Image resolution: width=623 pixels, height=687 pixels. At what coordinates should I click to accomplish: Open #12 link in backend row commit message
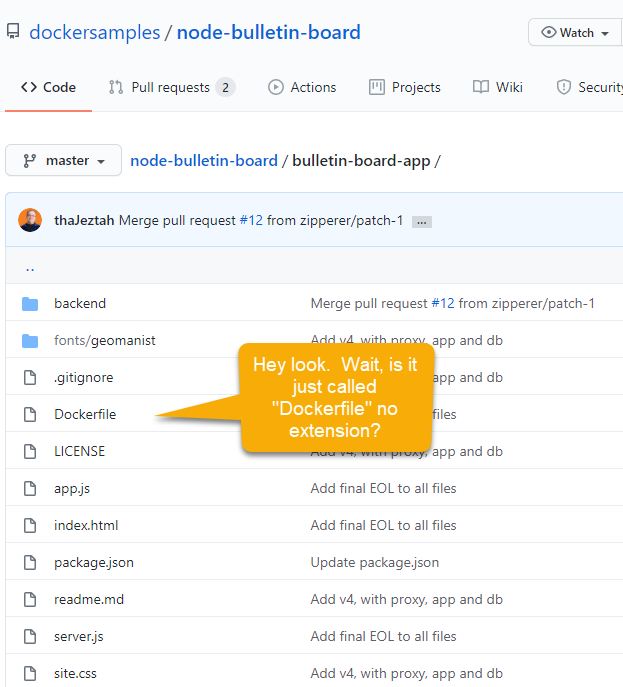pyautogui.click(x=443, y=303)
